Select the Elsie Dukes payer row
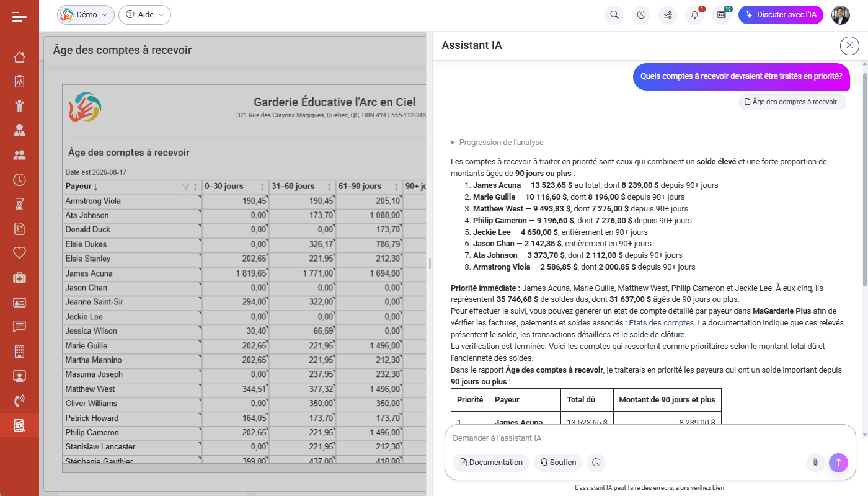Viewport: 868px width, 496px height. tap(244, 244)
